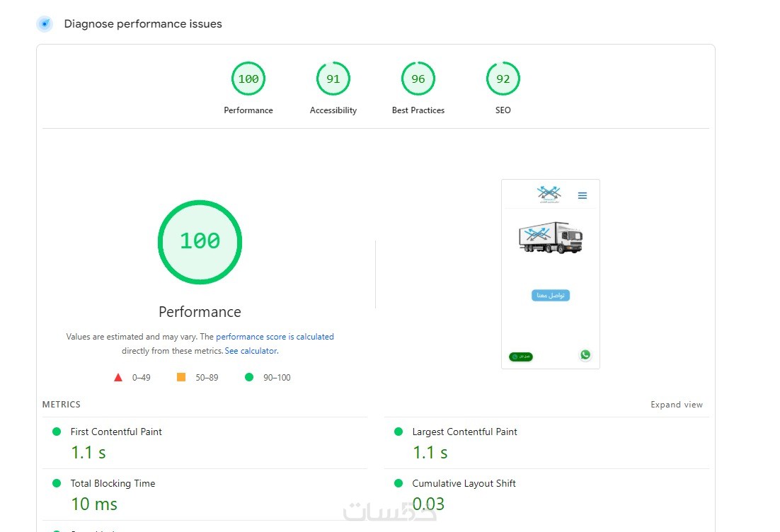Select the Accessibility 91 score gauge
The height and width of the screenshot is (532, 780).
coord(333,79)
